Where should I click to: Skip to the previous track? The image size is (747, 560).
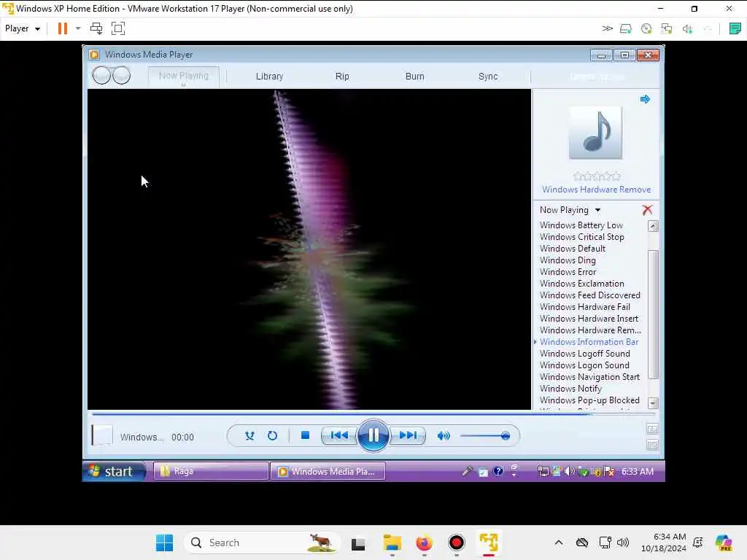point(338,435)
